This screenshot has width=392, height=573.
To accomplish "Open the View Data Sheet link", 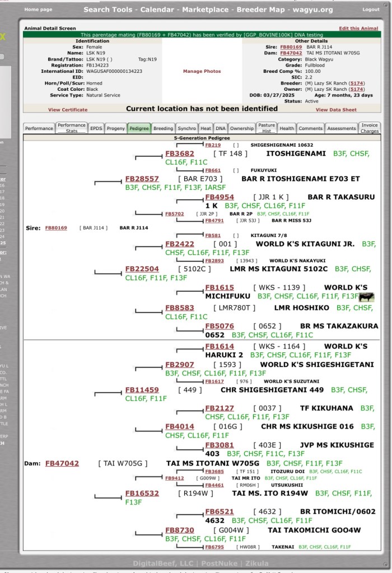I will coord(336,110).
